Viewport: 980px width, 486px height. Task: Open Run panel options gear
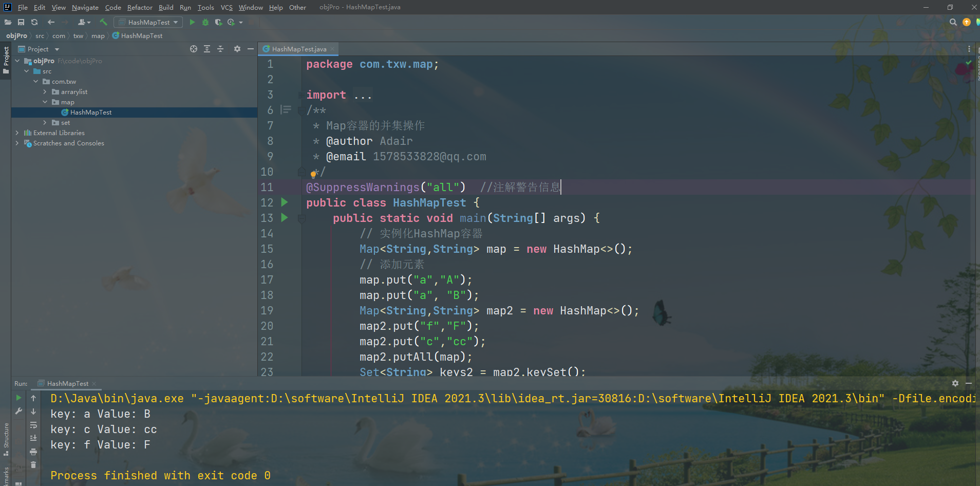(955, 383)
